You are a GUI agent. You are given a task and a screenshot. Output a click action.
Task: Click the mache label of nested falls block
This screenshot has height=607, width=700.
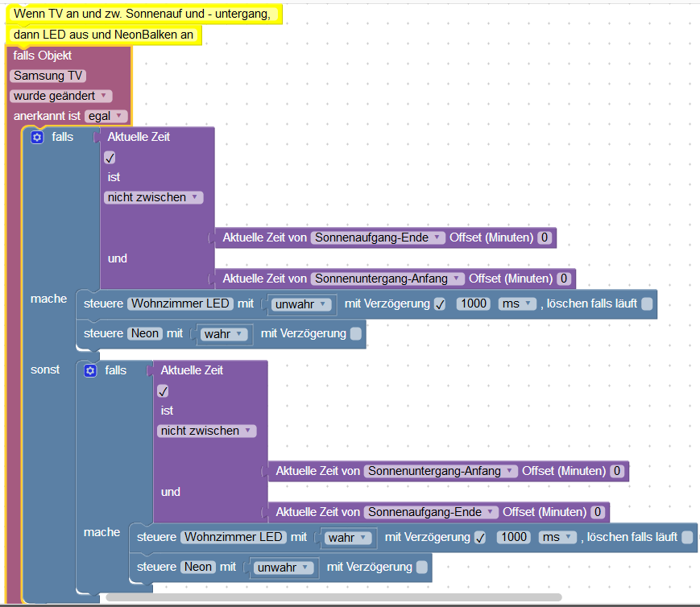(x=101, y=532)
